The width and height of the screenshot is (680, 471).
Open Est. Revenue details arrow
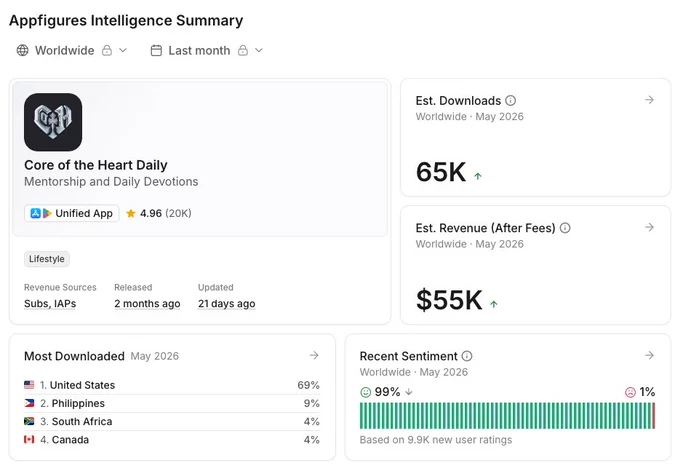(649, 227)
